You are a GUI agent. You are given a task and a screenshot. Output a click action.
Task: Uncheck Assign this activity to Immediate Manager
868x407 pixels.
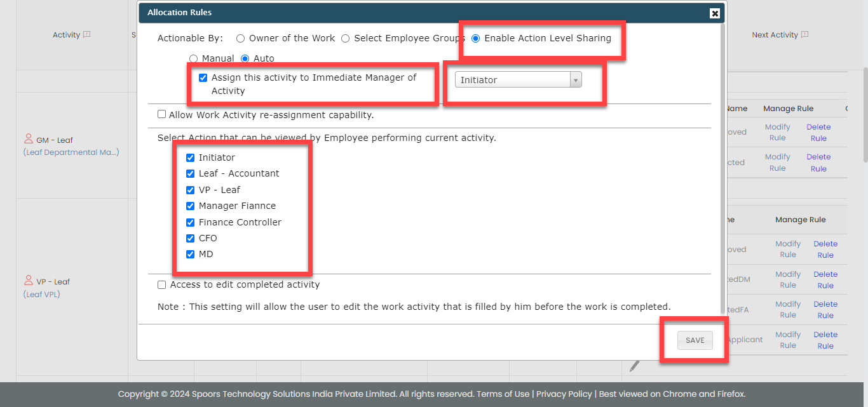203,78
